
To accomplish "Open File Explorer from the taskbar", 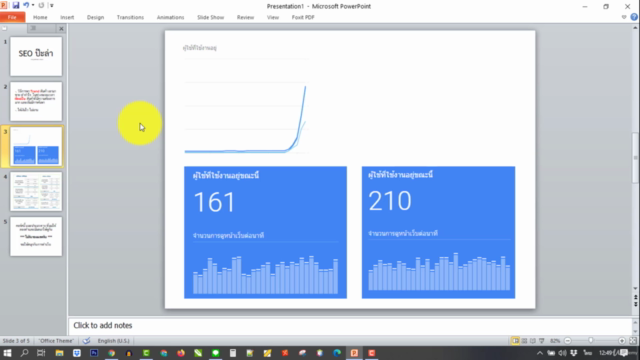I will [59, 353].
